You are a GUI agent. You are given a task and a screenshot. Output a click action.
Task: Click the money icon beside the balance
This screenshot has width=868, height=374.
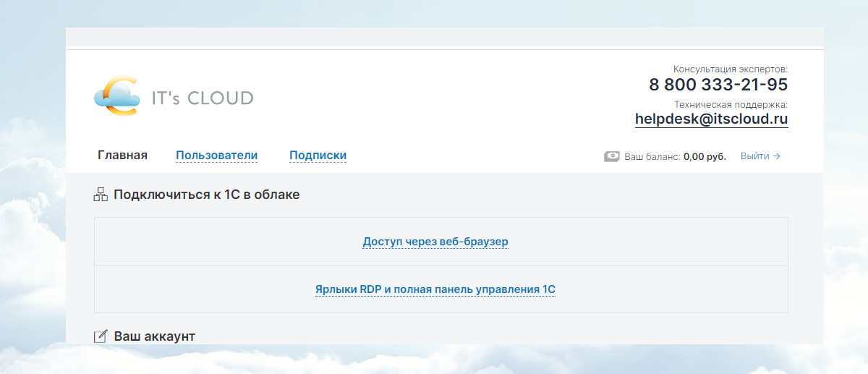(x=611, y=156)
